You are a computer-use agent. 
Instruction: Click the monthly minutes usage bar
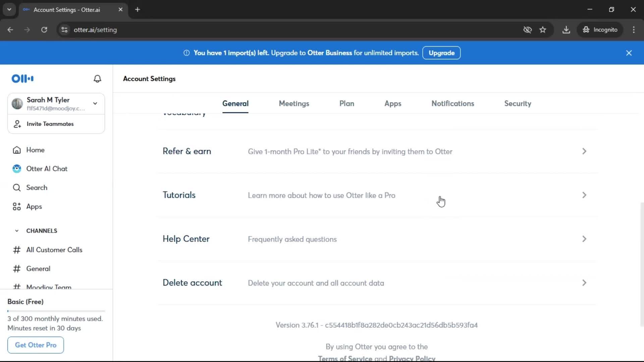56,311
